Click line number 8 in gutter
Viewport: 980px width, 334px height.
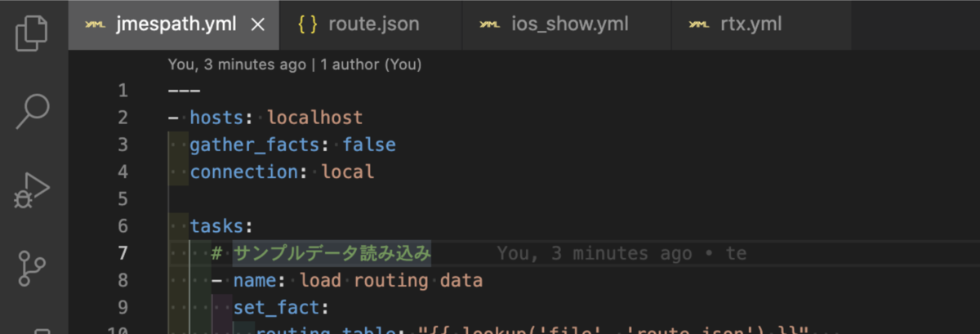pos(122,280)
